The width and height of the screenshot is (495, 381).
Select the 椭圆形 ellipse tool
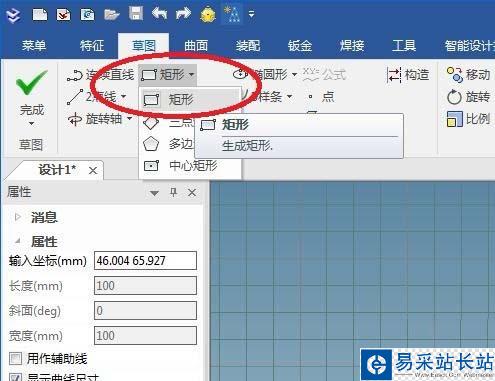pyautogui.click(x=260, y=74)
